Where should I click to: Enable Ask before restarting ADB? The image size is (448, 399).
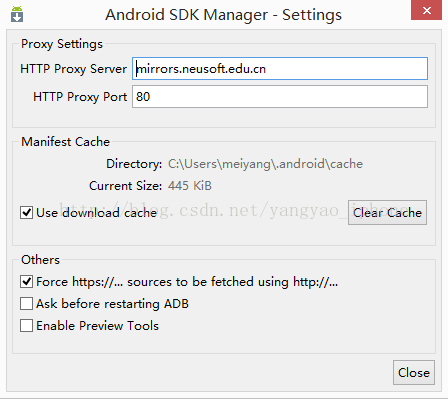[26, 304]
